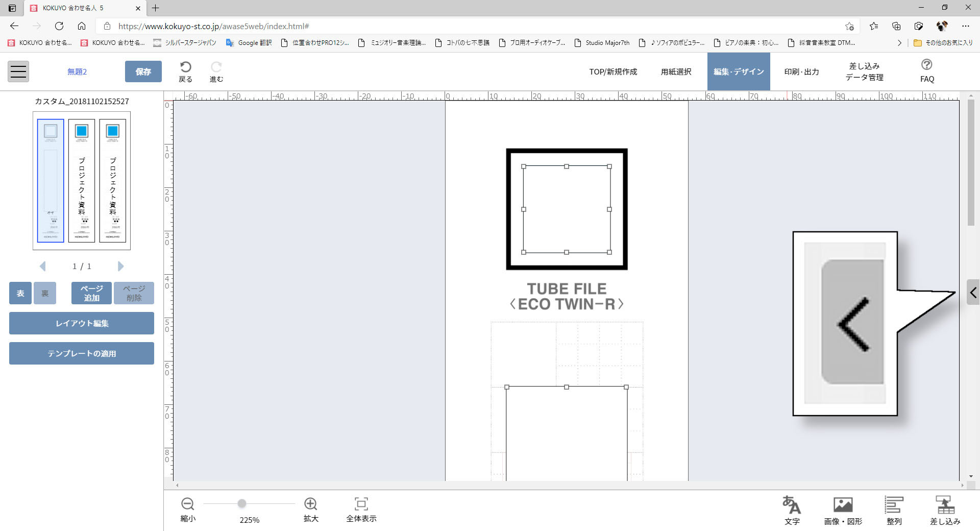Image resolution: width=980 pixels, height=531 pixels.
Task: Open the merge (差し込み) tool
Action: point(945,505)
